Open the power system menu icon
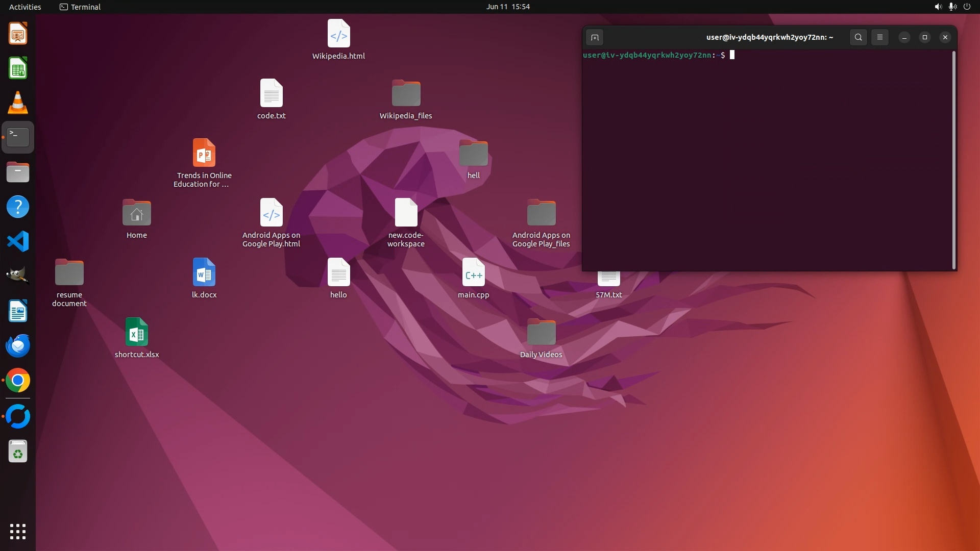Viewport: 980px width, 551px height. 967,7
